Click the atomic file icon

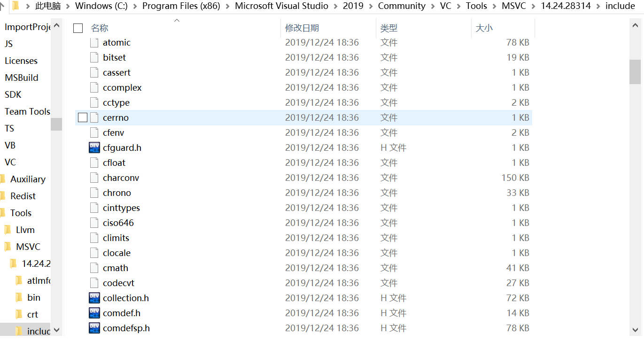(94, 43)
